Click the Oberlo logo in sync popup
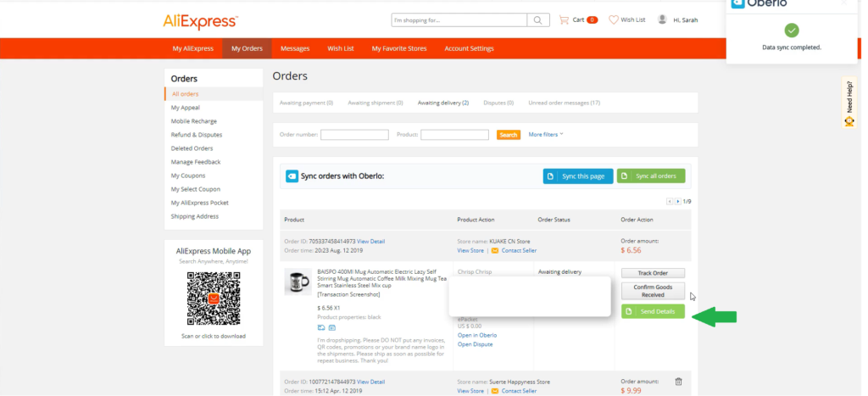 [x=759, y=3]
